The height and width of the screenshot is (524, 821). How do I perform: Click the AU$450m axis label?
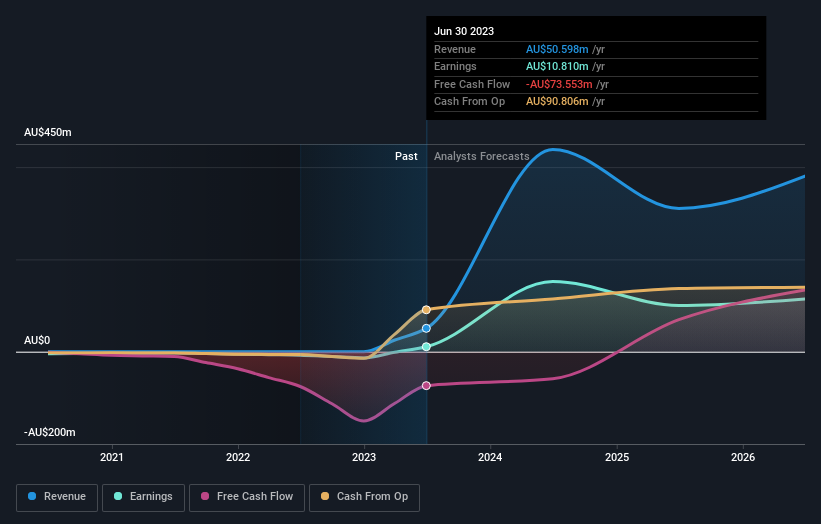pos(48,132)
